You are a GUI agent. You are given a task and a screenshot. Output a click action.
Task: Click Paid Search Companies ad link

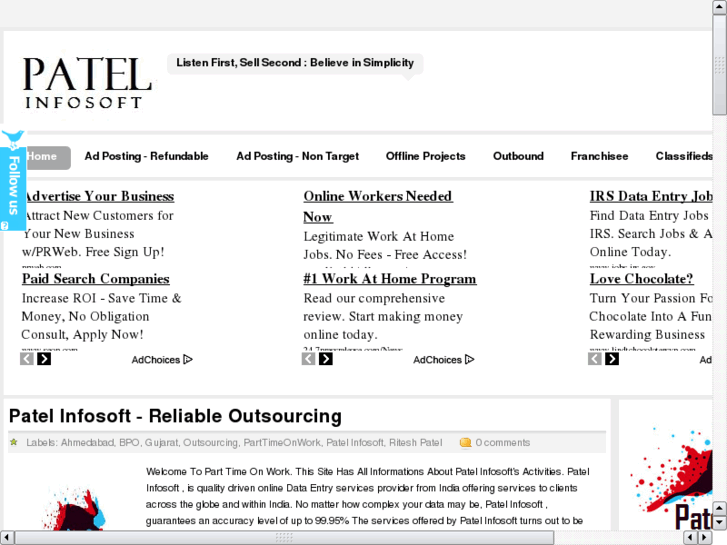(x=96, y=279)
